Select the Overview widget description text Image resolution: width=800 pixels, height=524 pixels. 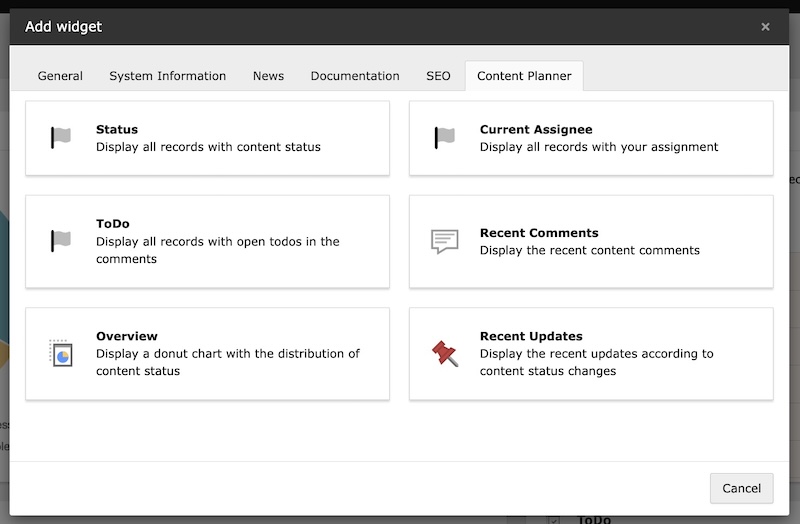(227, 362)
